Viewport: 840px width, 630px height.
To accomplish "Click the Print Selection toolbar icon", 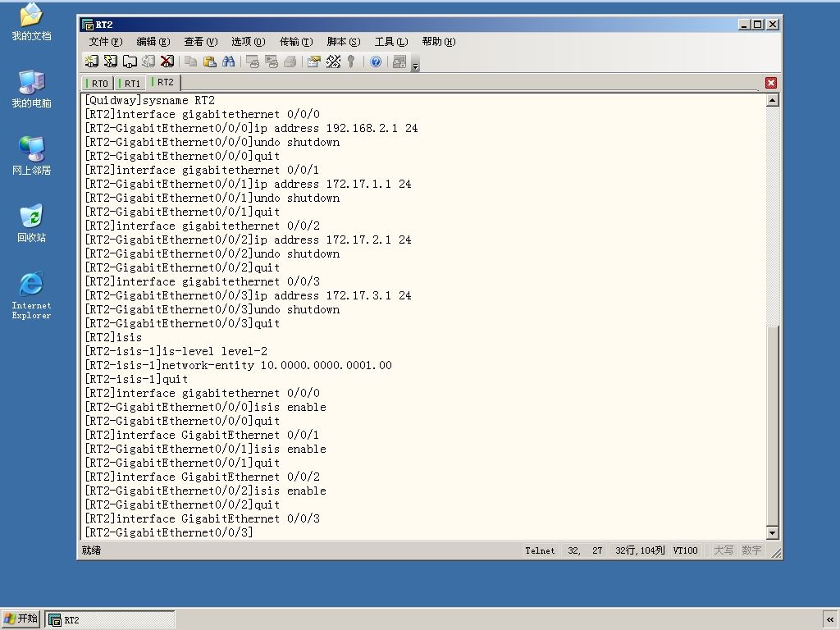I will tap(271, 62).
